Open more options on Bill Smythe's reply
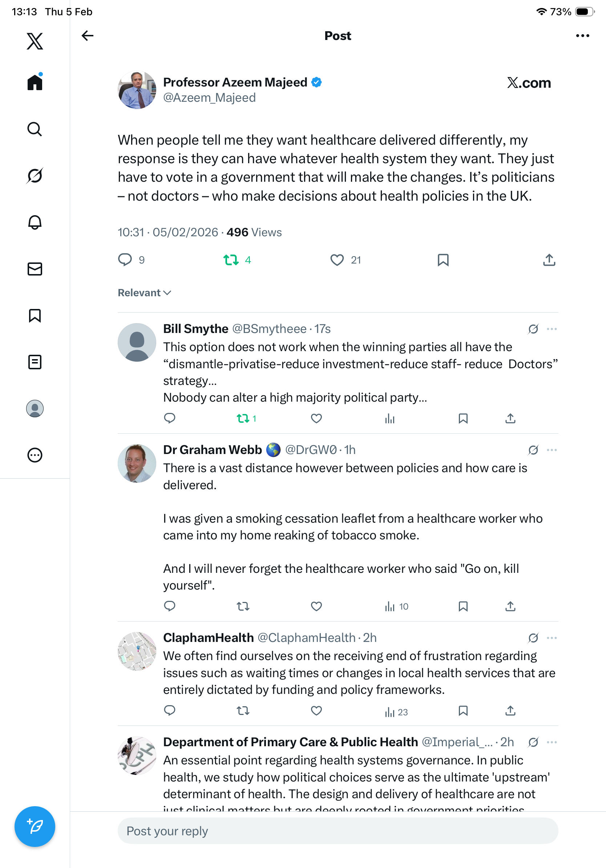This screenshot has width=606, height=868. (552, 329)
